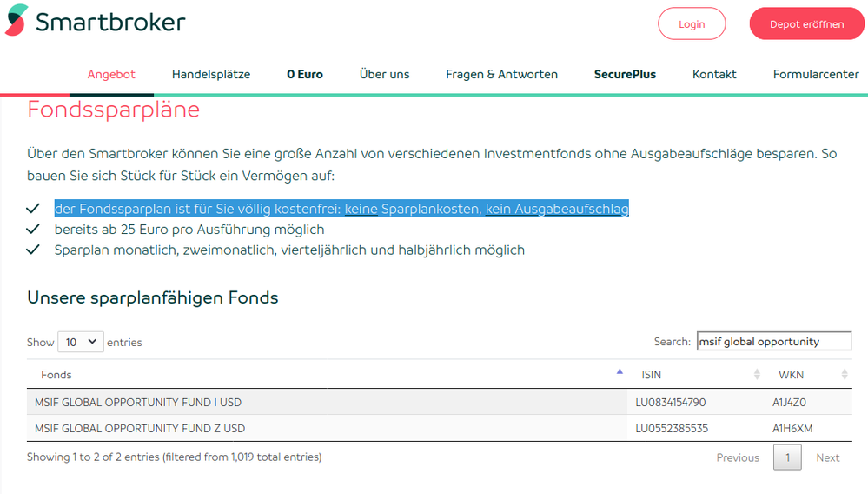Sort table by WKN column arrows
This screenshot has width=868, height=494.
coord(845,374)
